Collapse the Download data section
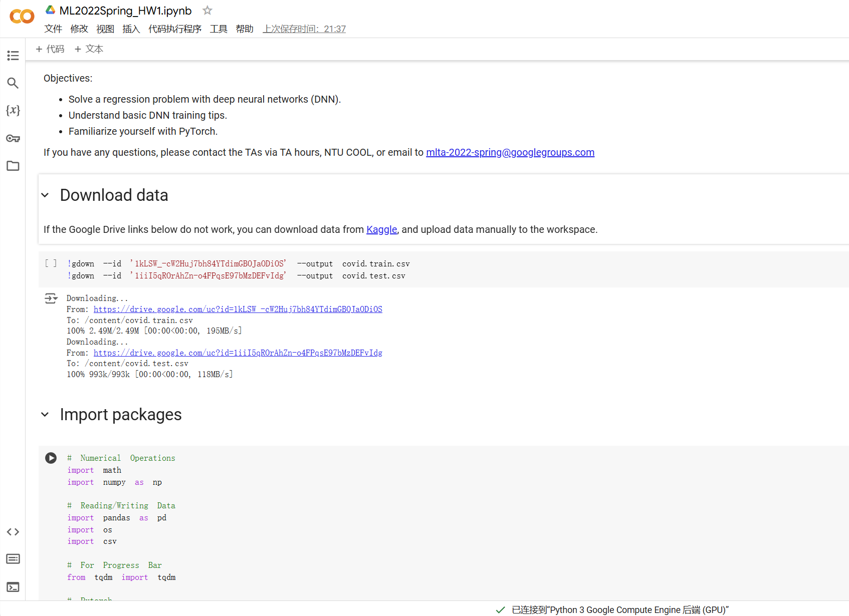849x616 pixels. click(45, 195)
